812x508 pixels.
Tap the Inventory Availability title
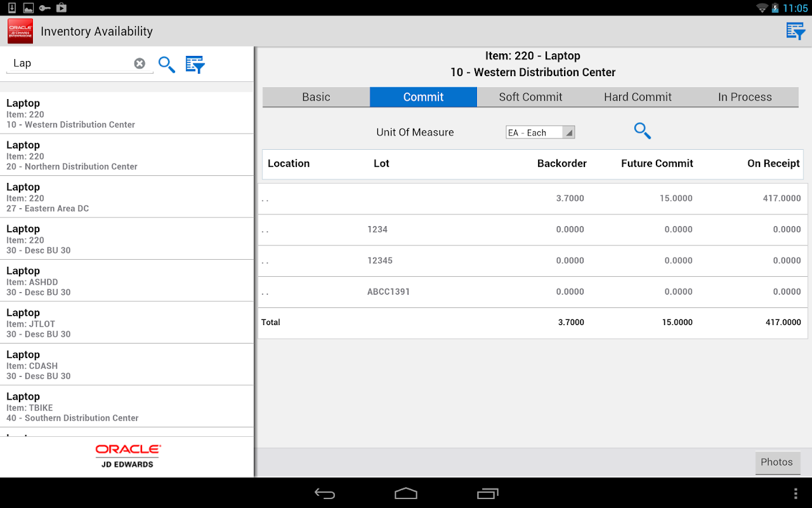tap(97, 31)
